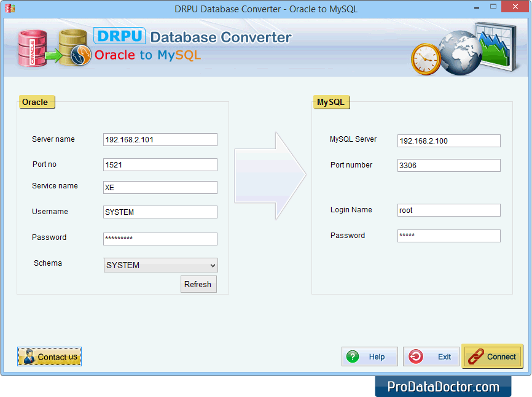Click the clock icon in header

[x=426, y=59]
